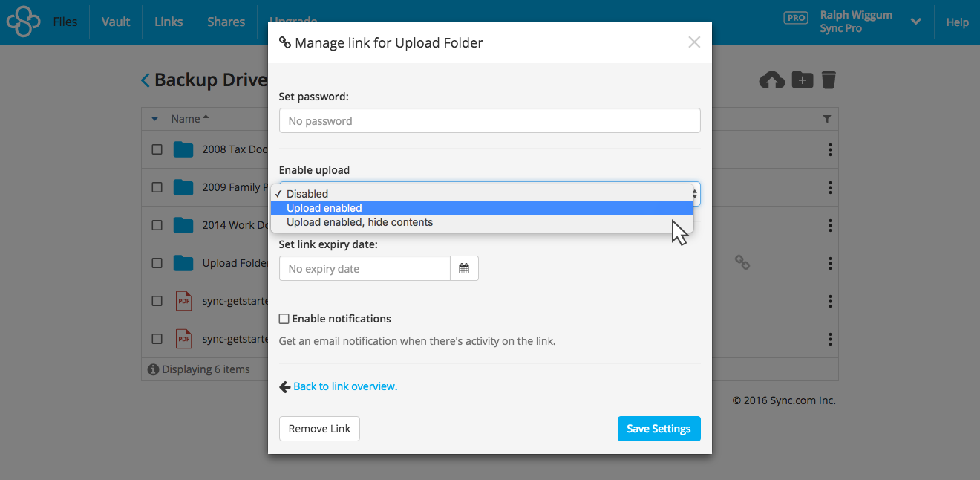Click the "Back to link overview" link
The height and width of the screenshot is (480, 980).
pos(344,386)
